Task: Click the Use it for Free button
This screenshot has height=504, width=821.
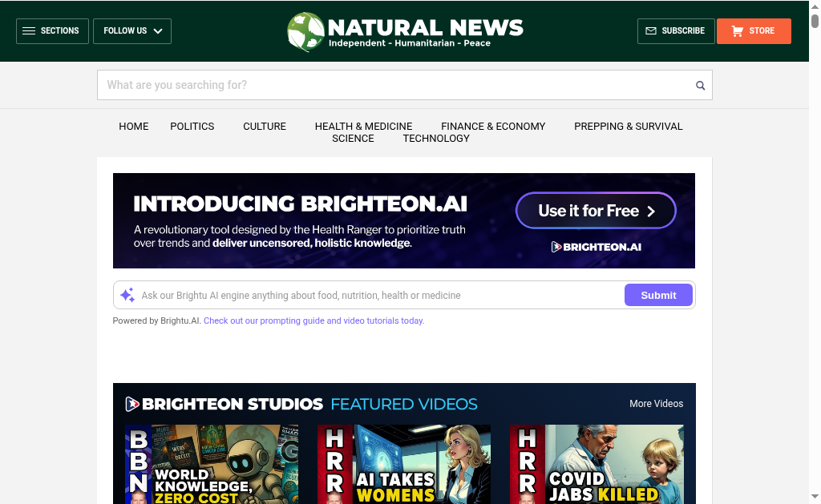Action: (596, 211)
